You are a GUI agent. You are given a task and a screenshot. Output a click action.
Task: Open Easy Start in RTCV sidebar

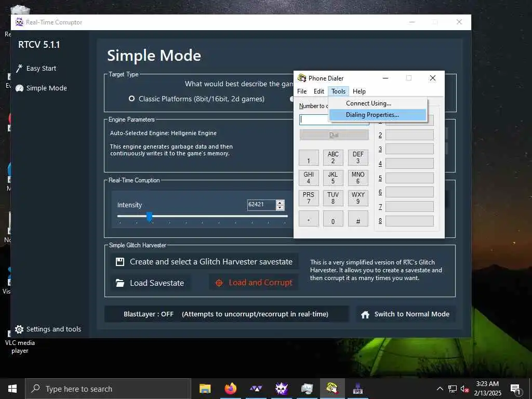point(36,68)
